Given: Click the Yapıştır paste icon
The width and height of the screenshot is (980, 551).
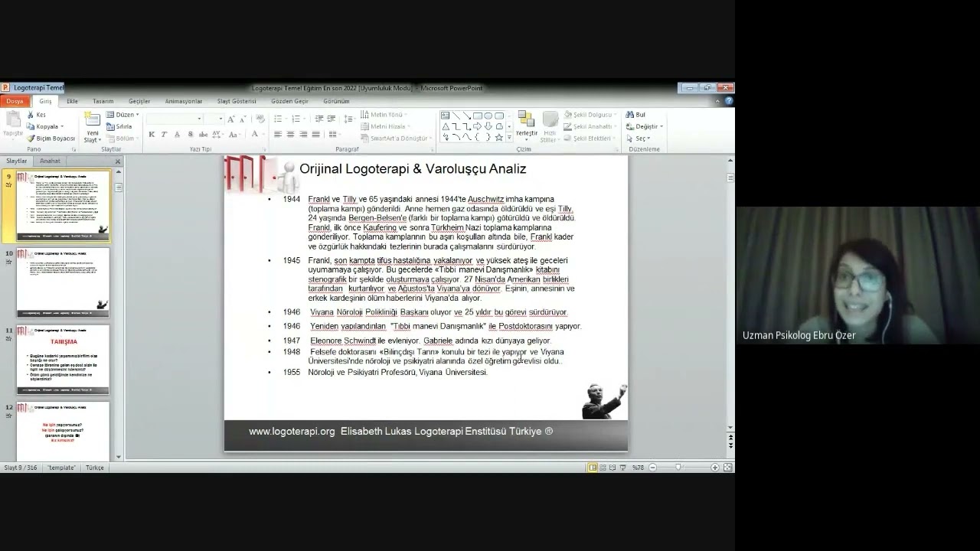Looking at the screenshot, I should [x=12, y=120].
